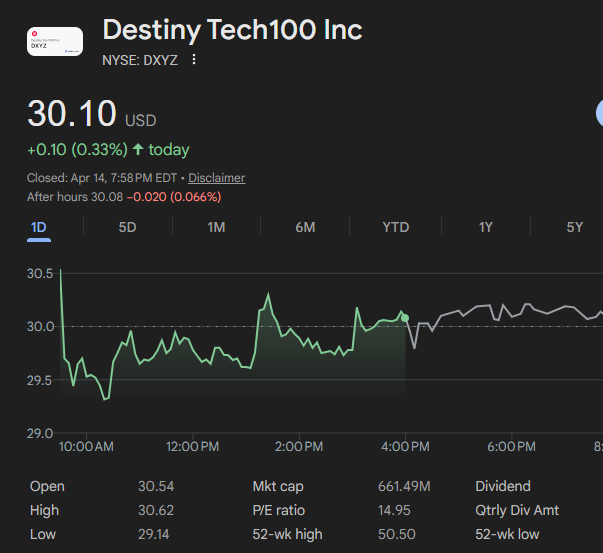Click the Destiny Tech100 Inc title

(232, 30)
